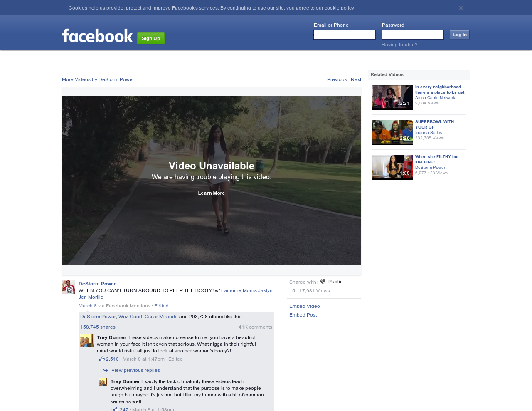Screen dimensions: 532x411
Task: Focus the Password field
Action: (413, 35)
